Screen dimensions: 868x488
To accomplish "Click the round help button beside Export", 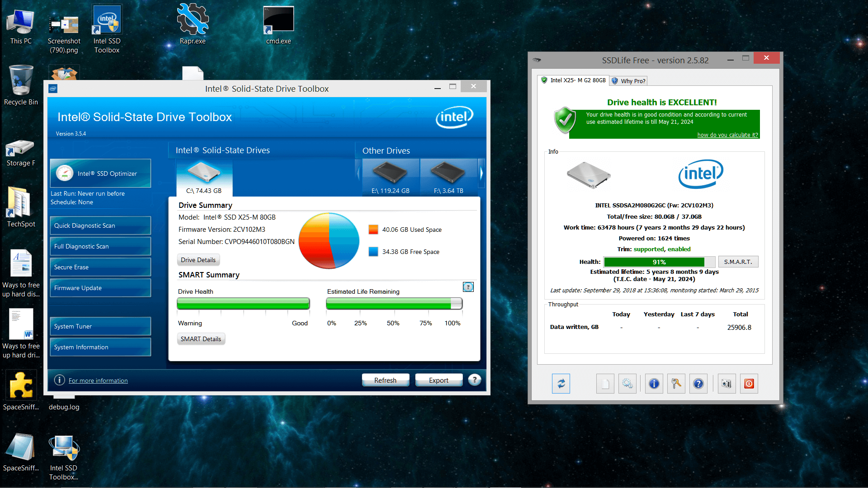I will pyautogui.click(x=474, y=380).
